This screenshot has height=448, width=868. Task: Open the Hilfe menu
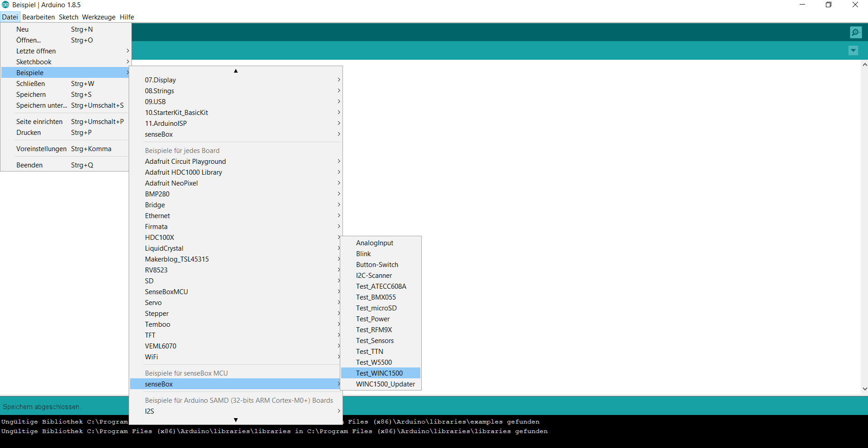(127, 17)
